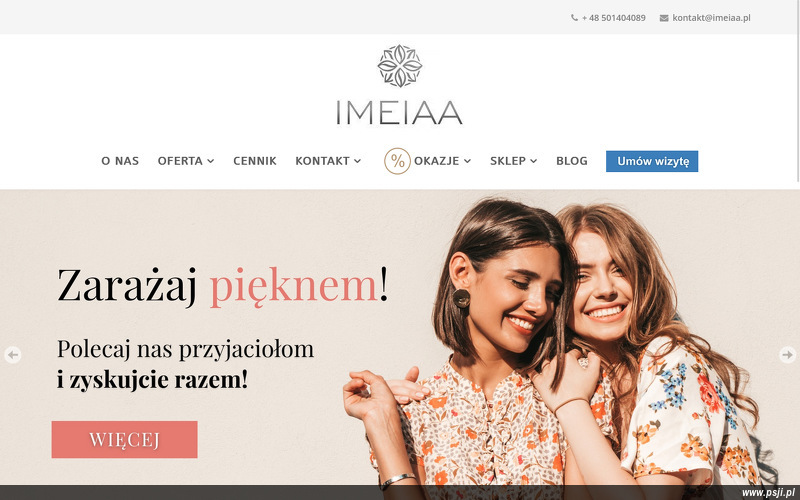Click the kontakt@imeiaa.pl email link
Screen dimensions: 800x500
click(x=711, y=18)
